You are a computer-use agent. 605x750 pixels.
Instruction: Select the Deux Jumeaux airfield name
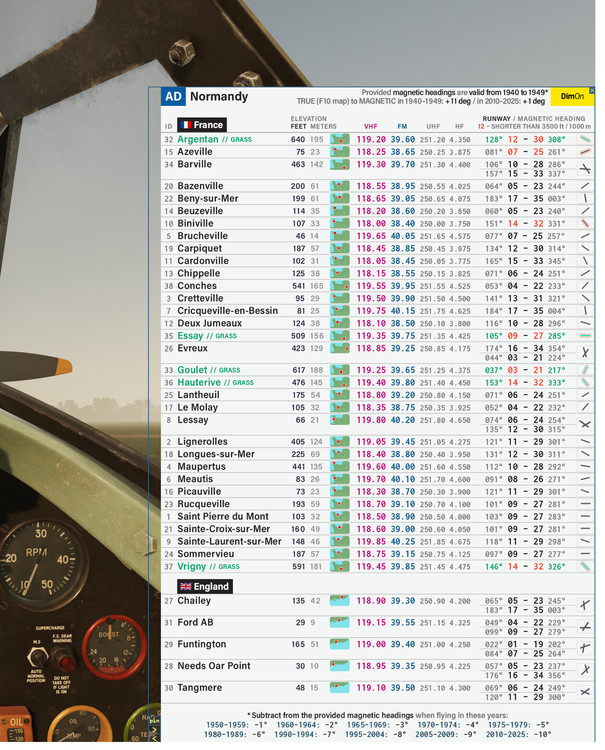209,323
